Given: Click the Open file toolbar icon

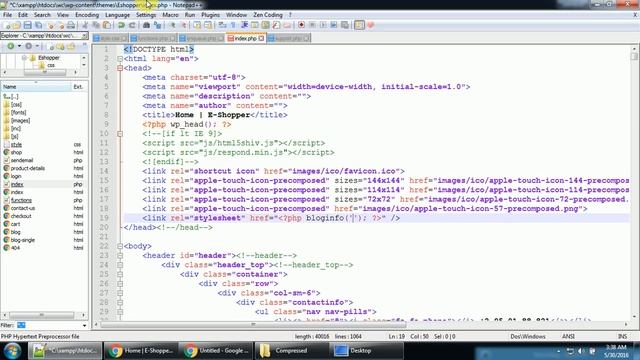Looking at the screenshot, I should 17,25.
